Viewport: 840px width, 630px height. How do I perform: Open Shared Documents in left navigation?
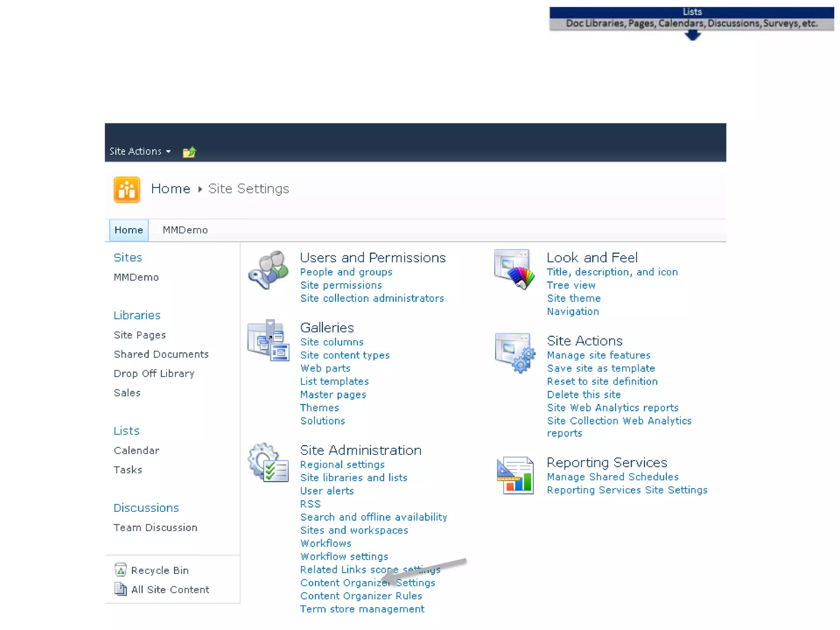click(x=161, y=354)
